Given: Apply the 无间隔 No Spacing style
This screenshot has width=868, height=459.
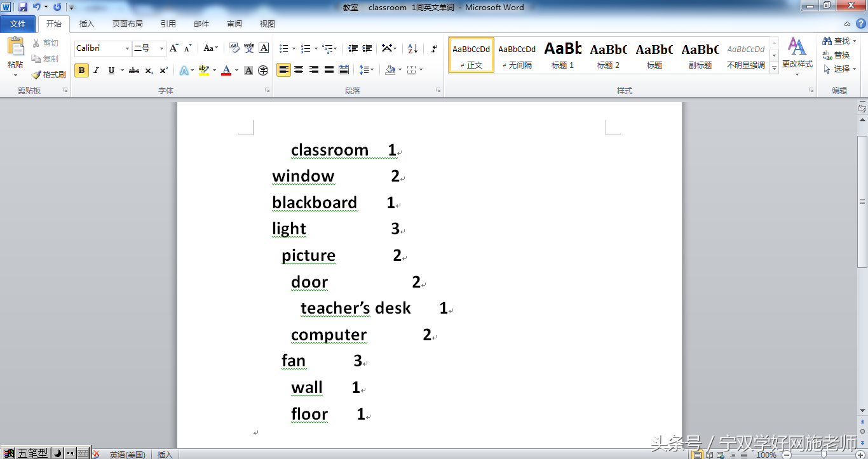Looking at the screenshot, I should click(x=517, y=55).
